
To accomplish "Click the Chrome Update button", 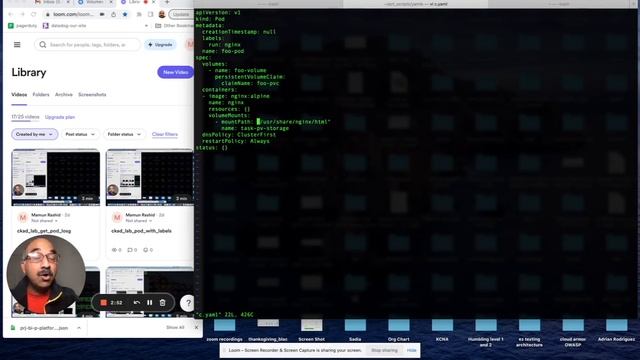I will [181, 14].
